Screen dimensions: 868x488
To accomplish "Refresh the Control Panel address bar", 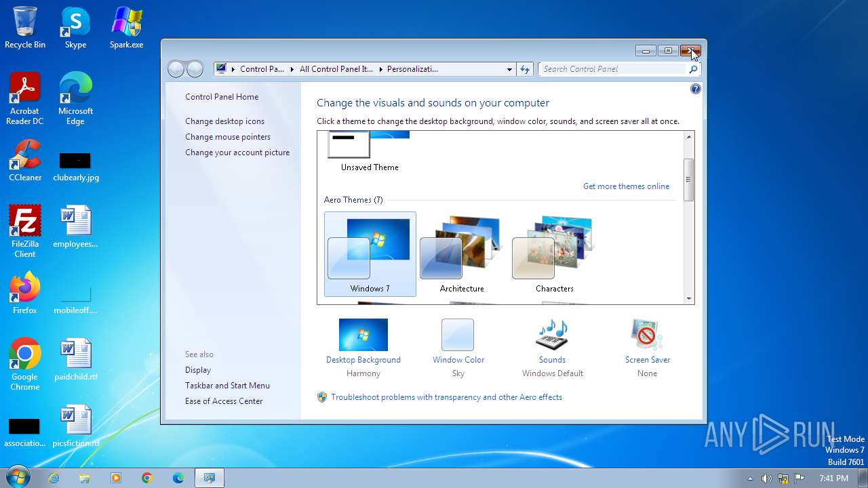I will point(524,69).
